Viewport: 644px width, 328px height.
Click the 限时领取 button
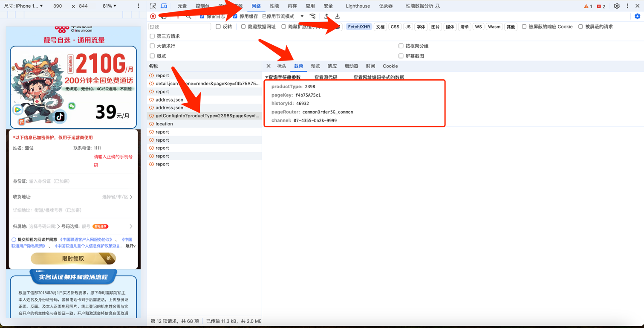pyautogui.click(x=73, y=258)
